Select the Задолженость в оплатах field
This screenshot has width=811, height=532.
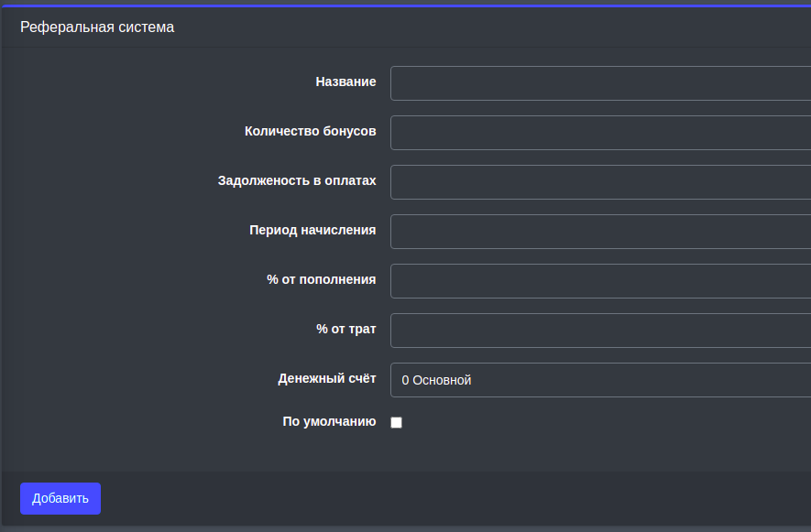coord(600,182)
